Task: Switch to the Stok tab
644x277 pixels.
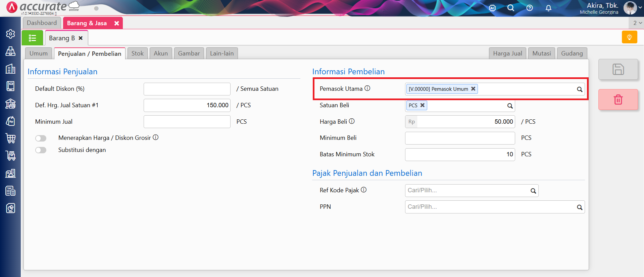Action: coord(137,53)
